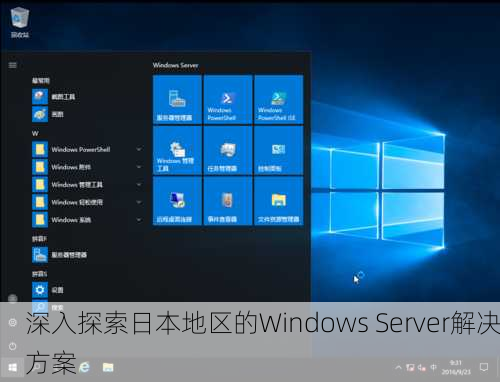Open the 服务器管理器 Server Manager tile
Screen dimensions: 500x382
coord(177,99)
